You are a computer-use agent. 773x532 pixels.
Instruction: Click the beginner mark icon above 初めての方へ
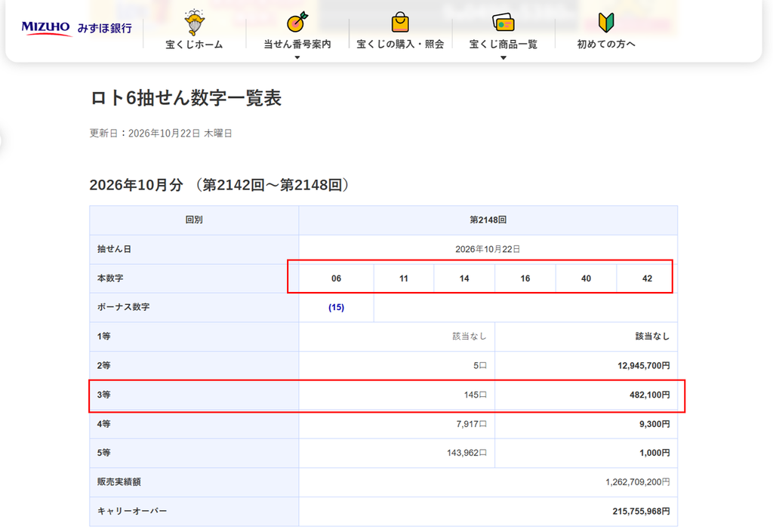[x=606, y=22]
